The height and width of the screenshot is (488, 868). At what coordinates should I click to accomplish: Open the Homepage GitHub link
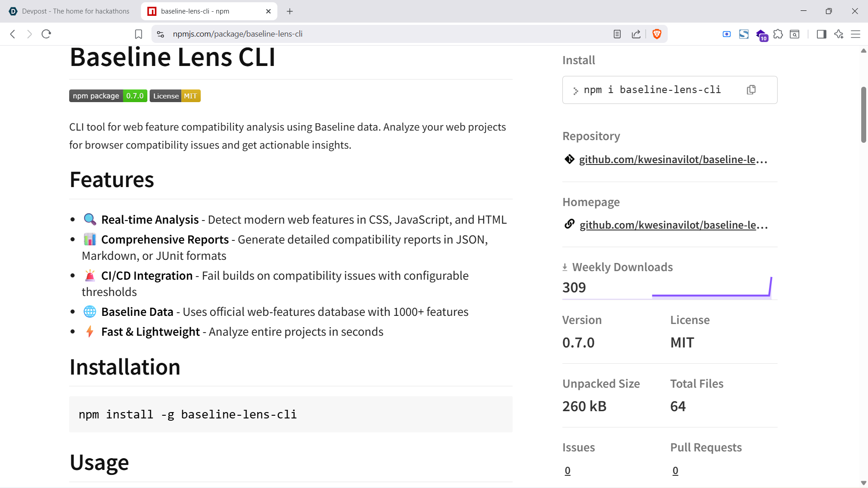(x=673, y=225)
